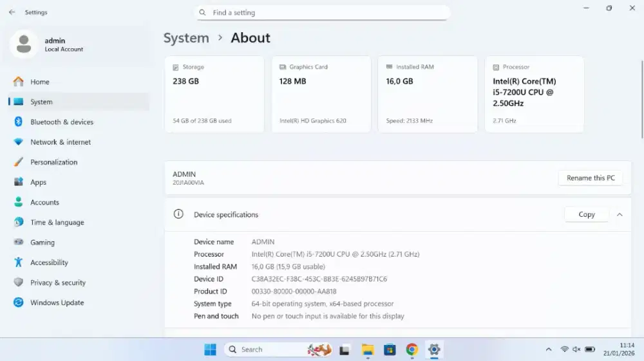Click the Accessibility figure icon
The height and width of the screenshot is (361, 644).
pos(19,262)
